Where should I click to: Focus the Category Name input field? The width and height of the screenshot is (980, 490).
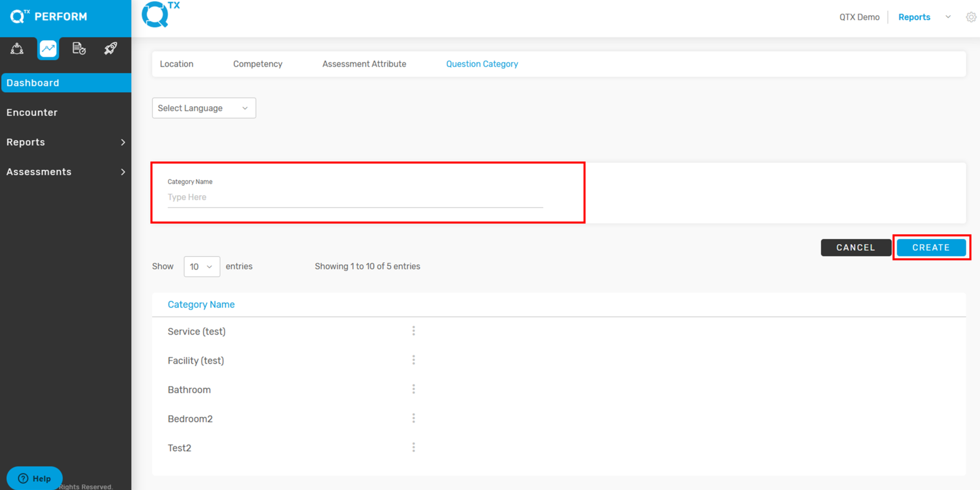click(355, 197)
